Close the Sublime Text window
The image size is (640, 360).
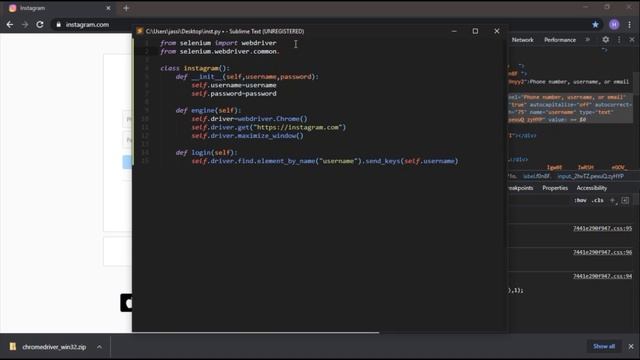click(x=496, y=31)
